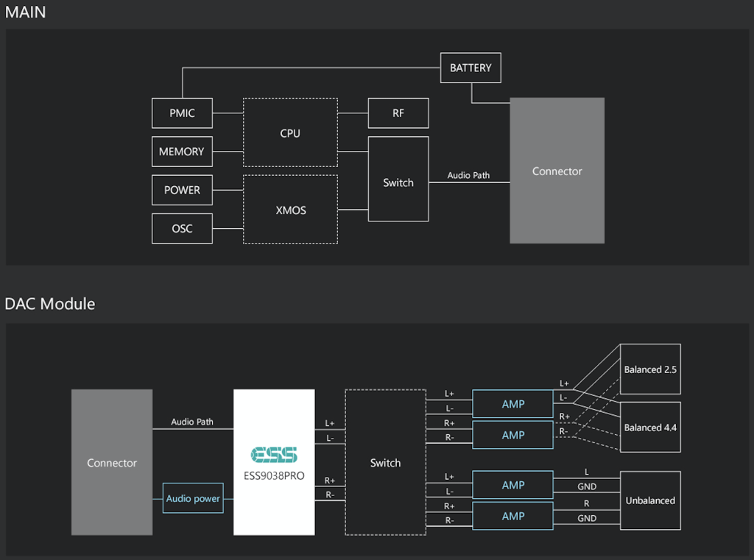Viewport: 754px width, 560px height.
Task: Click the dashed CPU block
Action: (x=290, y=133)
